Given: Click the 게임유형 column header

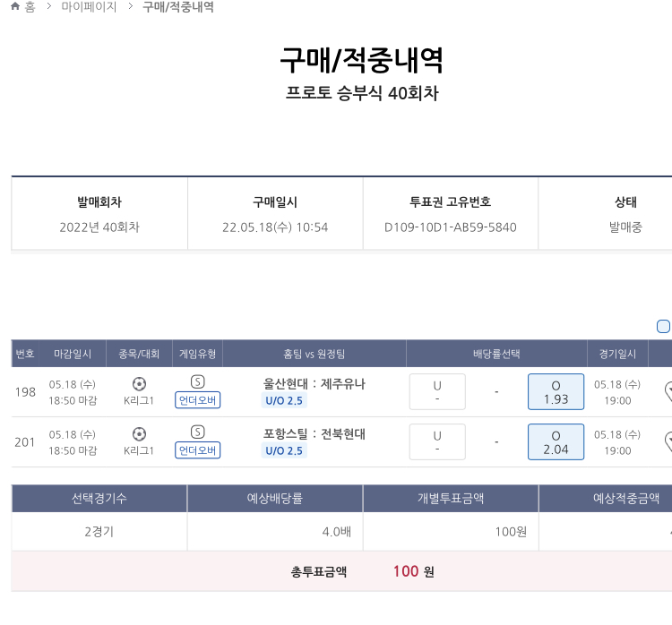Looking at the screenshot, I should (x=198, y=354).
